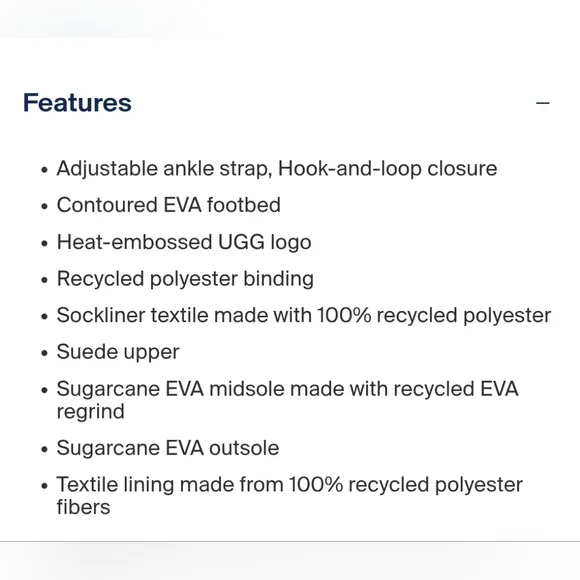Click the Contoured EVA footbed item
This screenshot has width=580, height=580.
click(x=169, y=205)
